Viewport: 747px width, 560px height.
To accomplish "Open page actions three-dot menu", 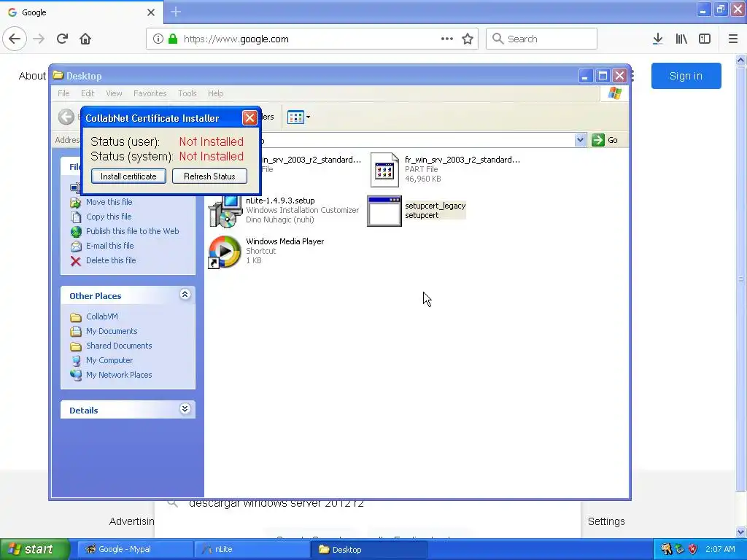I will (x=447, y=39).
